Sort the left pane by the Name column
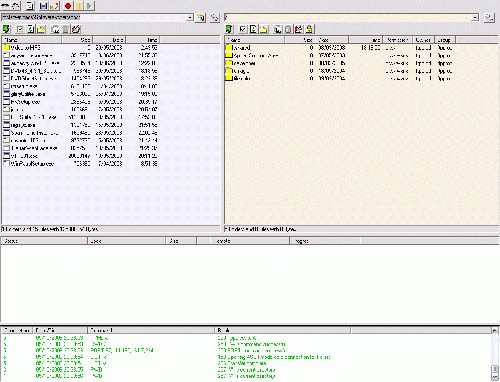This screenshot has width=500, height=382. click(x=32, y=40)
